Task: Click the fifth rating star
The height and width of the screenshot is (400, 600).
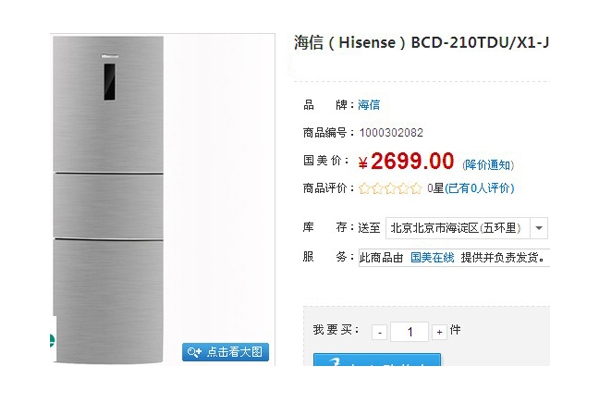Action: tap(416, 188)
